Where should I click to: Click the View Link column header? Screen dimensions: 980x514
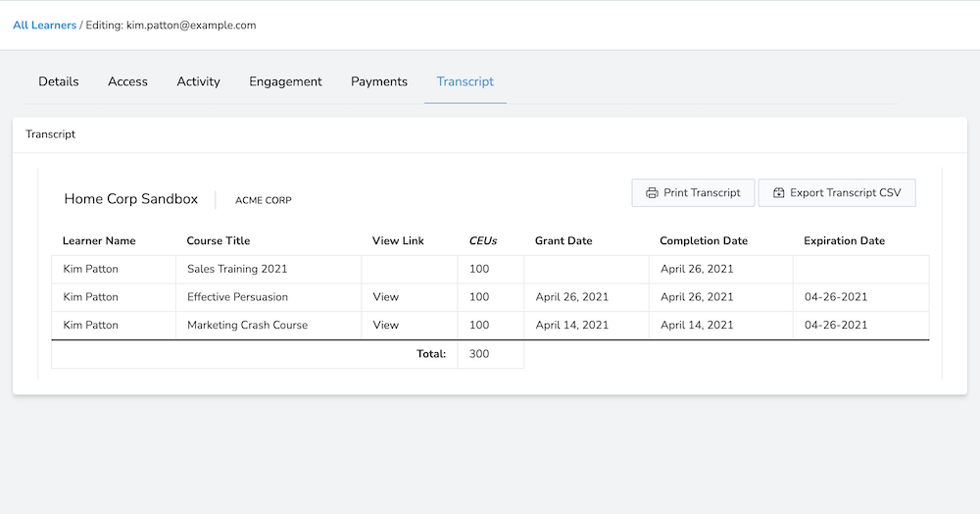pyautogui.click(x=398, y=240)
